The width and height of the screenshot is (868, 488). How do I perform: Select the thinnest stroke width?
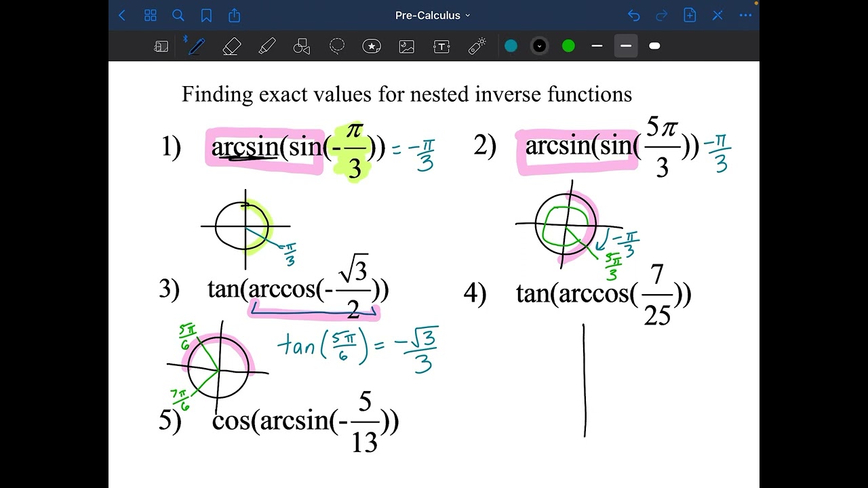coord(597,46)
